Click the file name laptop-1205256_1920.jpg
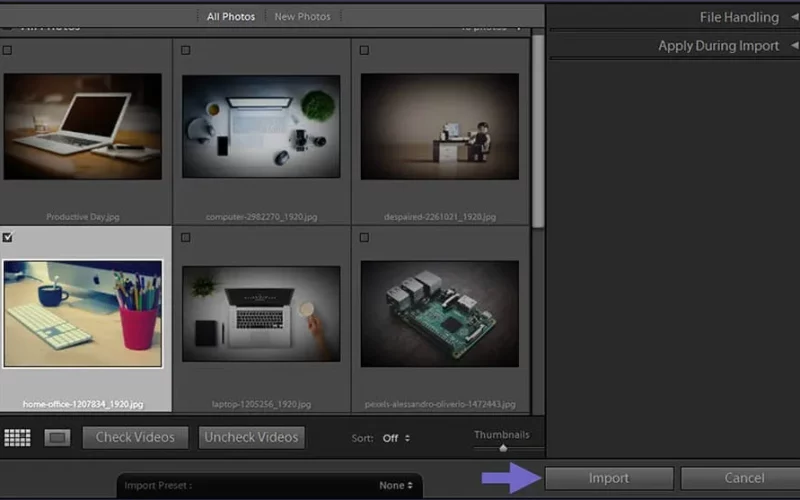Screen dimensions: 800x500 click(x=261, y=404)
